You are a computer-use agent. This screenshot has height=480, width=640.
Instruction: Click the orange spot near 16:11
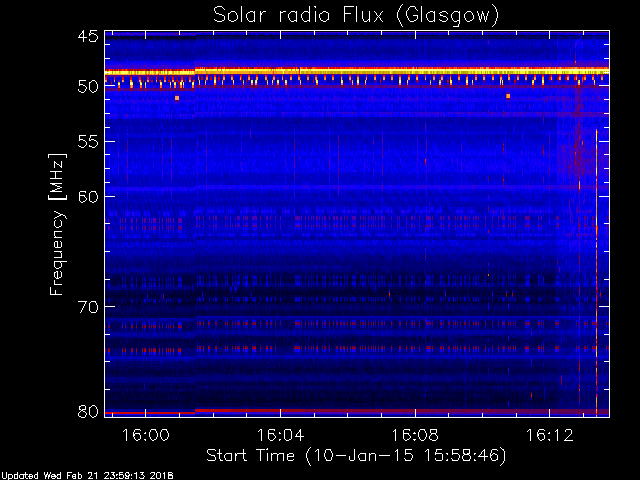(508, 96)
